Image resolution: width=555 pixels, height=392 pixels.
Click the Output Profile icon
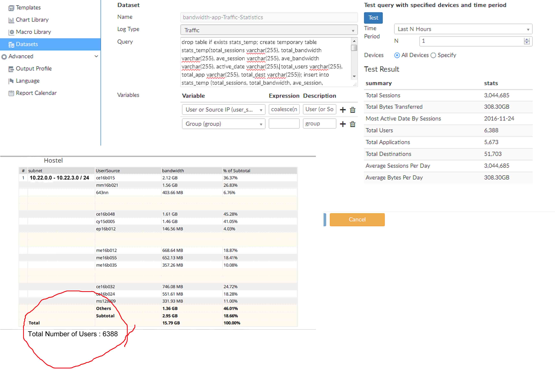(11, 69)
